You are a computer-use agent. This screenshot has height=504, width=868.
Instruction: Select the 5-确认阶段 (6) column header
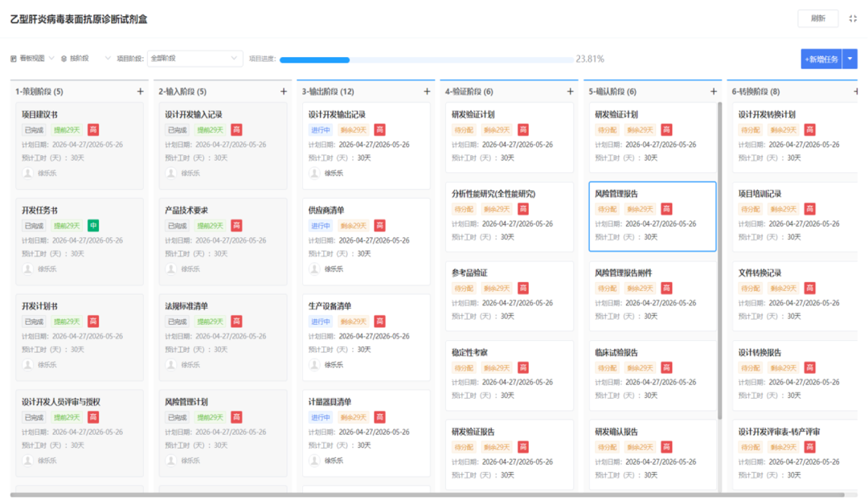click(x=612, y=92)
